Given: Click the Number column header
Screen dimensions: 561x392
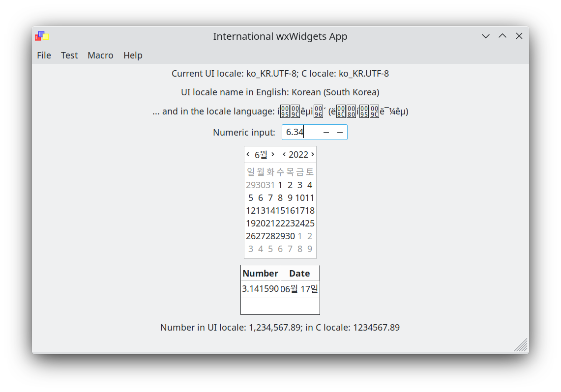Looking at the screenshot, I should (261, 273).
